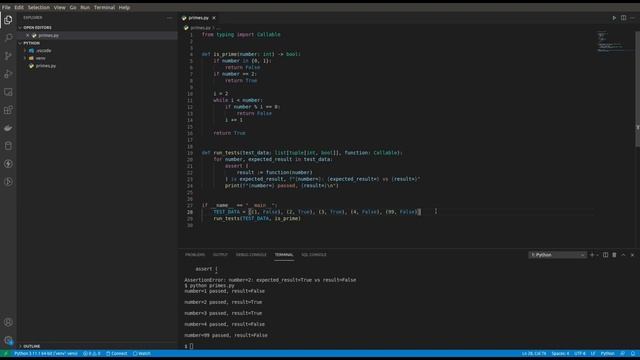
Task: Open the Remote Explorer view
Action: (8, 92)
